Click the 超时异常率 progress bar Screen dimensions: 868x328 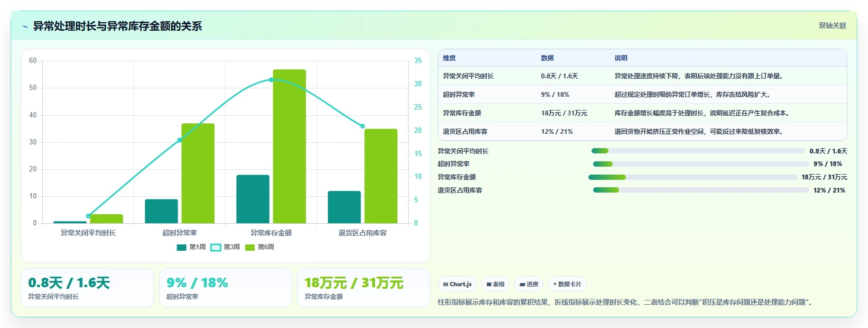point(701,164)
